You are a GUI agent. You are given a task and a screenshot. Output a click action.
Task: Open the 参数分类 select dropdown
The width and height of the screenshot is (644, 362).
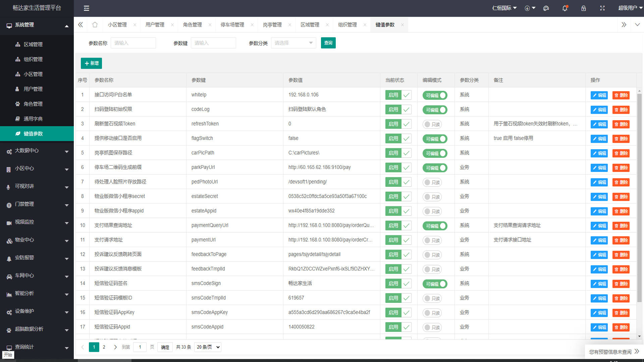click(x=293, y=43)
